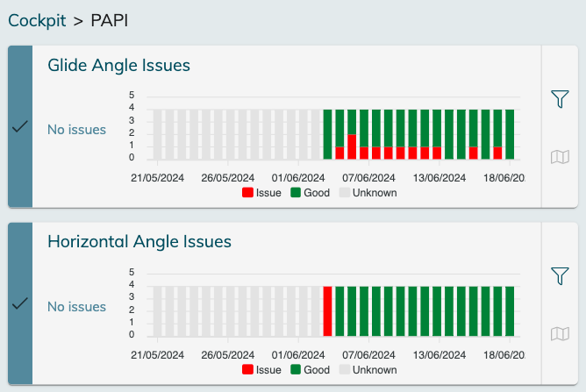Open map view for Glide Angle Issues
The width and height of the screenshot is (586, 392).
coord(560,157)
